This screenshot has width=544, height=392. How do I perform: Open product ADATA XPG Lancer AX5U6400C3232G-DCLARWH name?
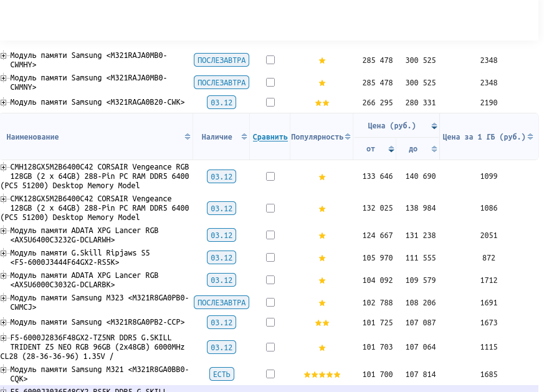84,235
